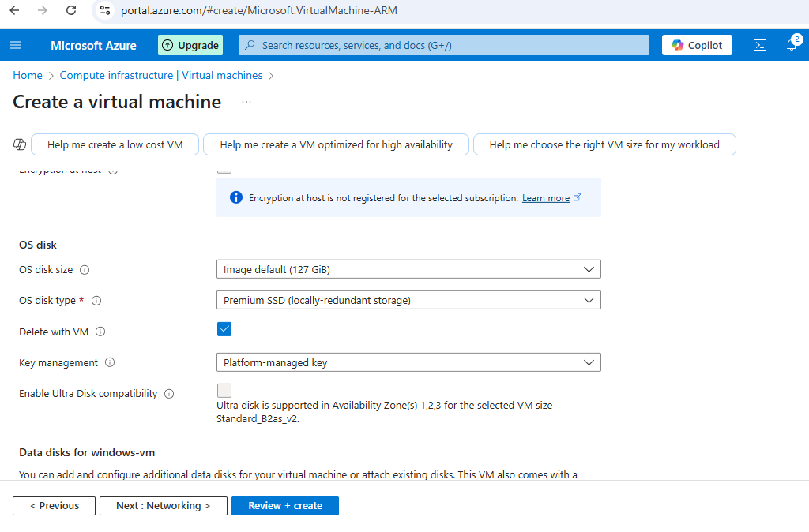Image resolution: width=809 pixels, height=532 pixels.
Task: Click the external link icon after Learn more
Action: point(578,197)
